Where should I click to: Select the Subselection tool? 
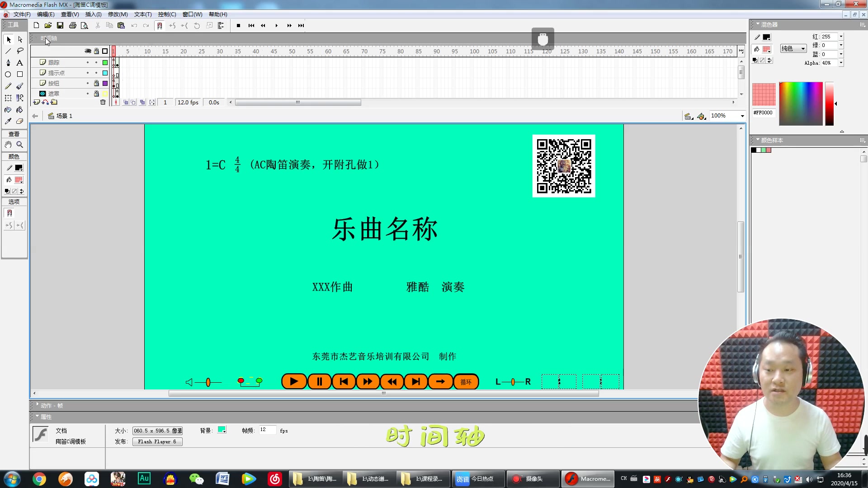[x=20, y=40]
